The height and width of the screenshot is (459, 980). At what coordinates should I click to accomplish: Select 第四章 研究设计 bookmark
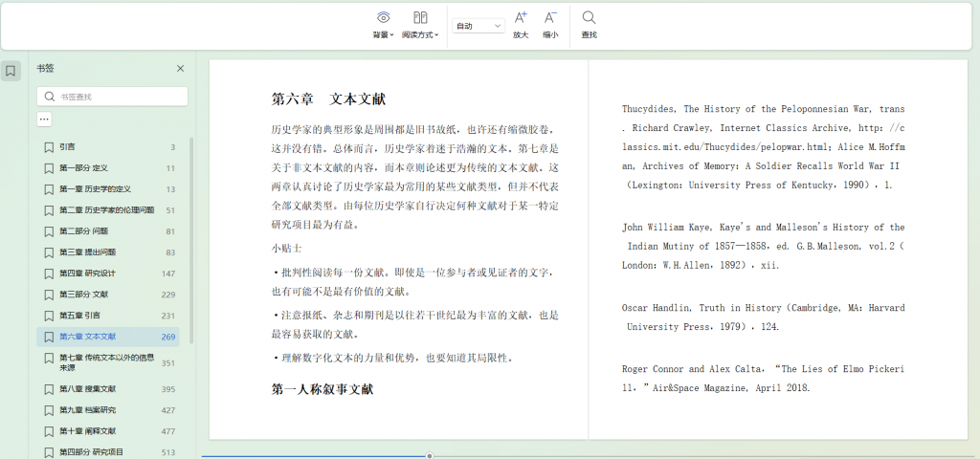tap(107, 273)
